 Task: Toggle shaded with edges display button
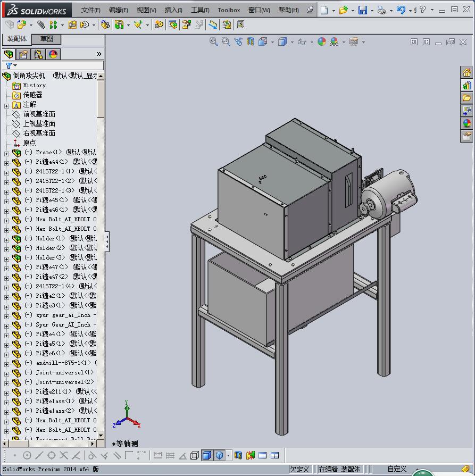[207, 455]
